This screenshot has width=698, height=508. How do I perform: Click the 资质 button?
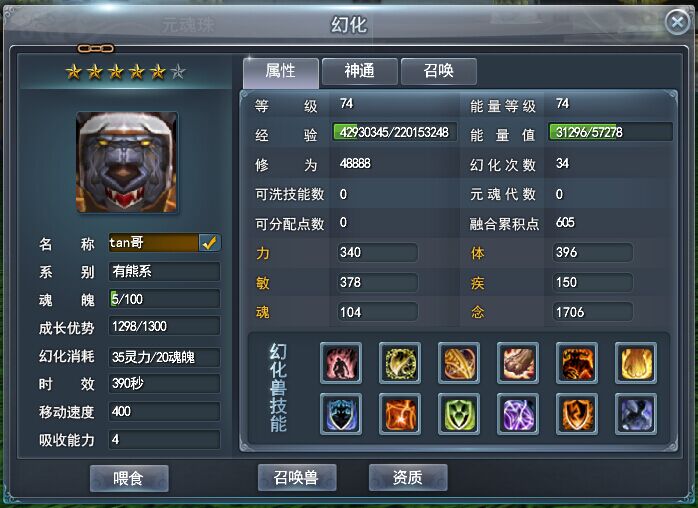pyautogui.click(x=408, y=478)
